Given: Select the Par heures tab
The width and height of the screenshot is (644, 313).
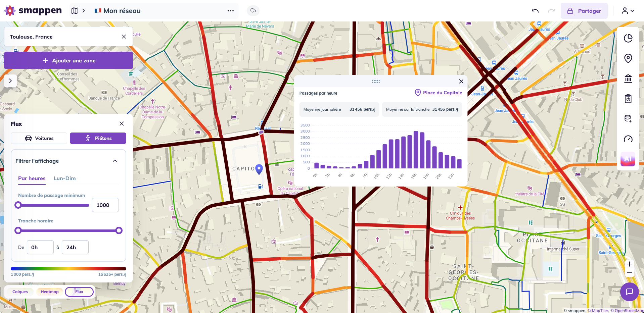Looking at the screenshot, I should click(x=32, y=178).
